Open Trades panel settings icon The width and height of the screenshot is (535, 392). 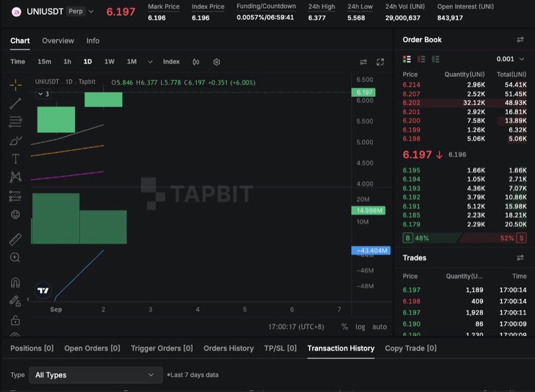[521, 257]
